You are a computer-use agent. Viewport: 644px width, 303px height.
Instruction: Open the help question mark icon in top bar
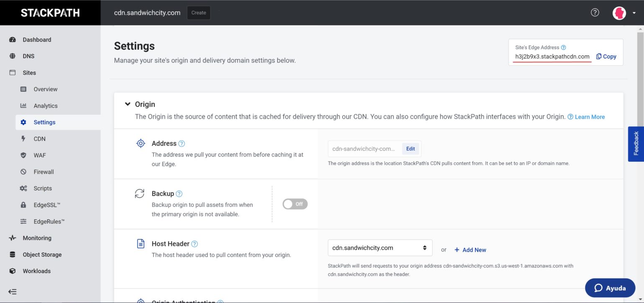[x=595, y=13]
